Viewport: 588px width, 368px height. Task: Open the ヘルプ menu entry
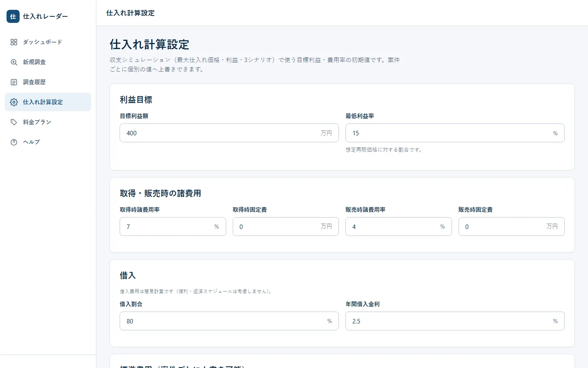tap(48, 142)
